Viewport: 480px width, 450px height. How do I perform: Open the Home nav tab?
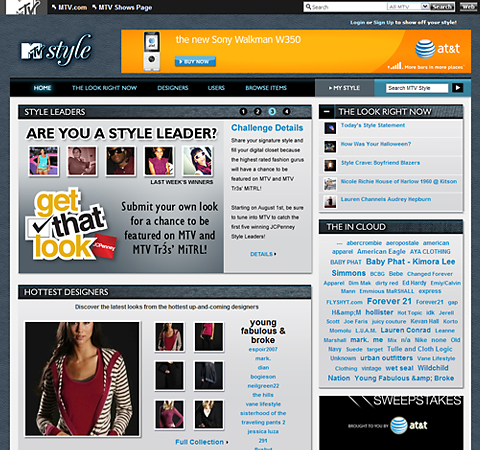pyautogui.click(x=42, y=88)
